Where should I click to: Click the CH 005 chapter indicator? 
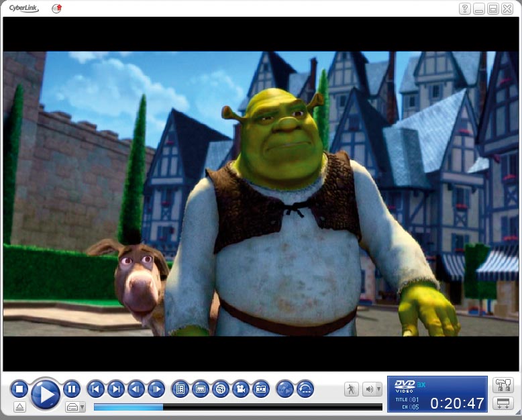411,407
